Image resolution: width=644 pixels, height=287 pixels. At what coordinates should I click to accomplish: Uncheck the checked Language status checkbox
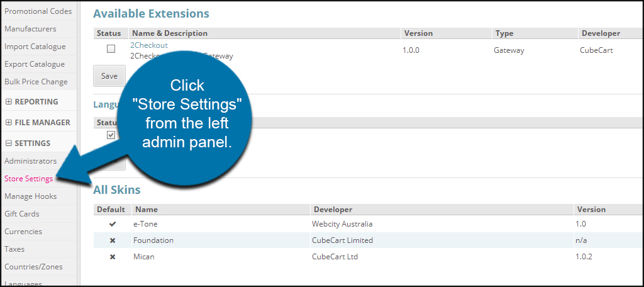pyautogui.click(x=111, y=135)
